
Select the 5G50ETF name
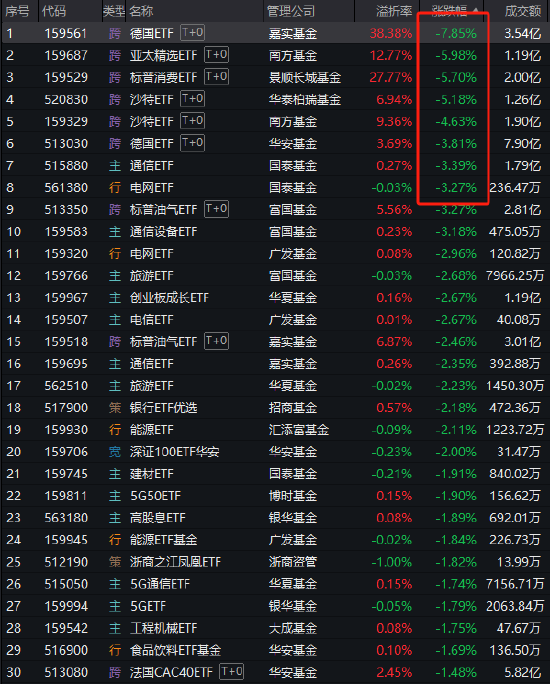155,496
